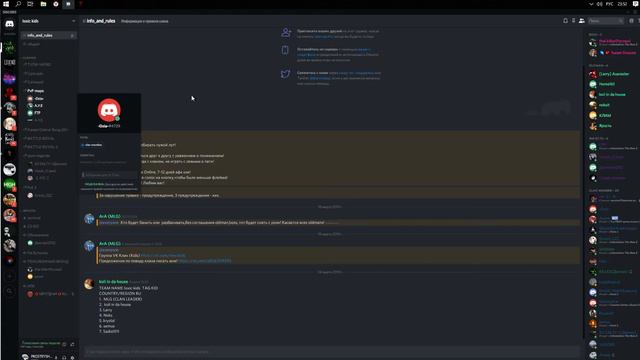Image resolution: width=640 pixels, height=360 pixels.
Task: Open Task View on the taskbar
Action: [x=30, y=4]
